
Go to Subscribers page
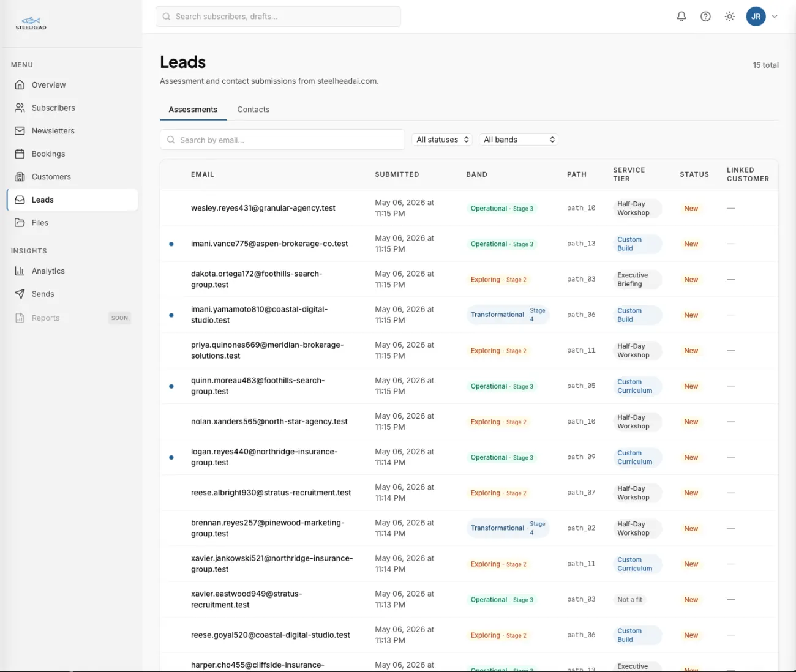pos(72,108)
